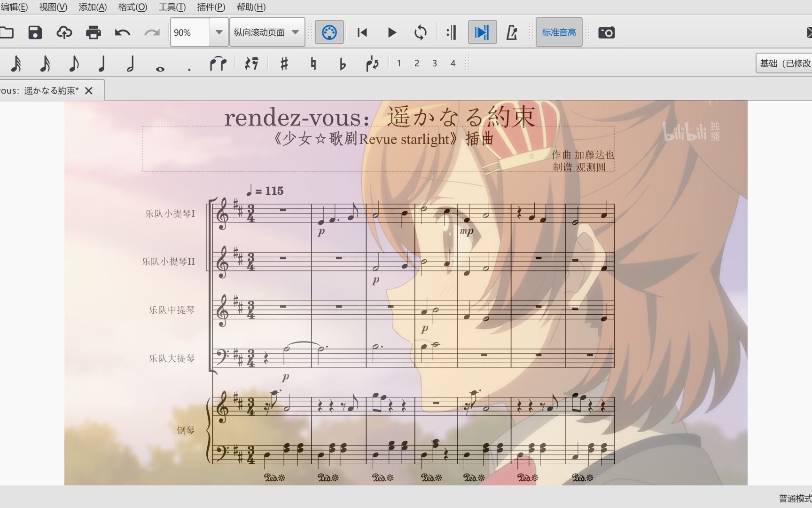
Task: Open the 基础 workspace dropdown
Action: (x=784, y=63)
